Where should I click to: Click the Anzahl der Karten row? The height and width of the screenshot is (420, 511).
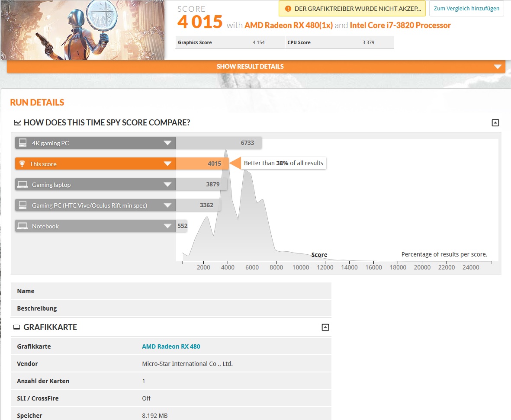(x=171, y=381)
